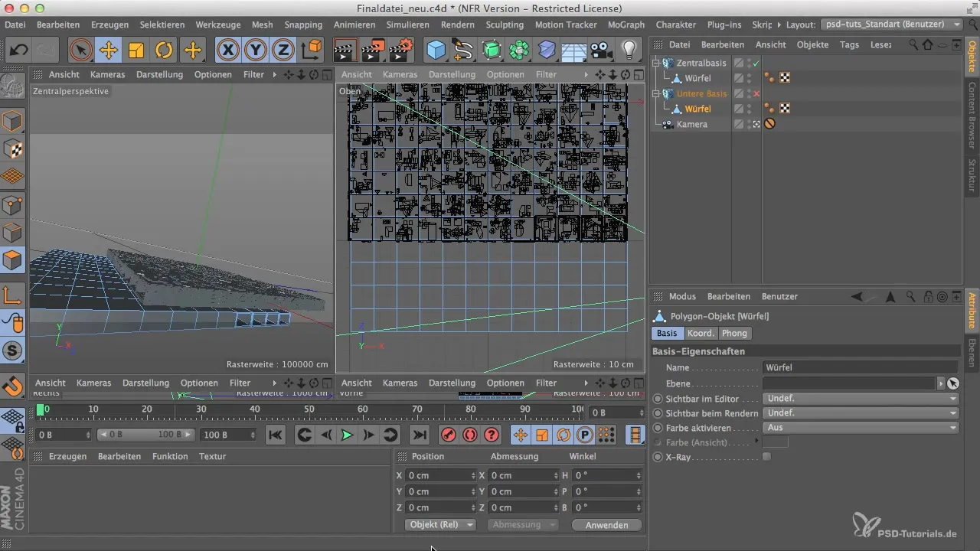Record active objects keyframe button

click(x=449, y=435)
